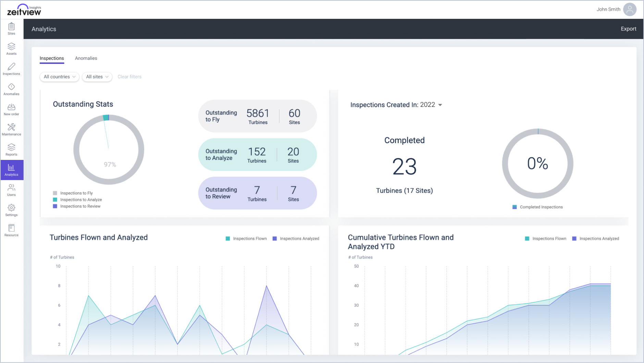Toggle Inspections Analyzed legend in Cumulative YTD chart
The height and width of the screenshot is (363, 644).
[x=595, y=239]
